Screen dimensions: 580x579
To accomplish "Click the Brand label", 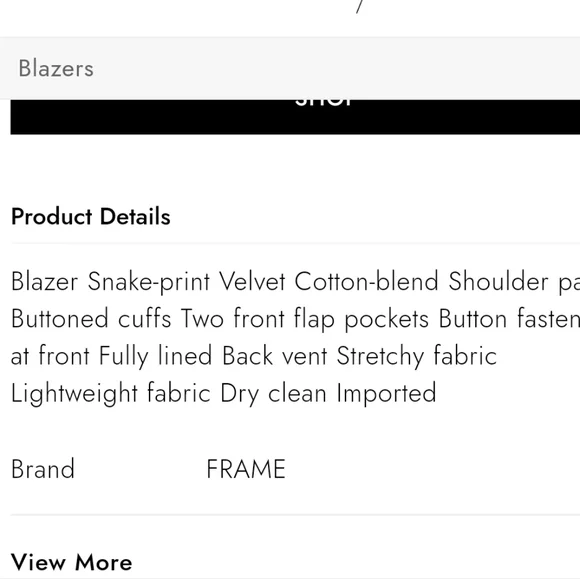I will [43, 469].
